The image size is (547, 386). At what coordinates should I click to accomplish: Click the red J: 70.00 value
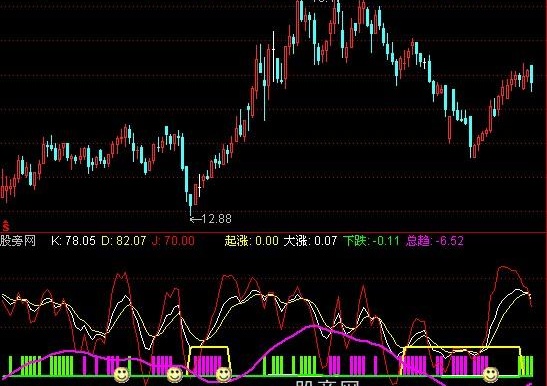click(x=173, y=241)
